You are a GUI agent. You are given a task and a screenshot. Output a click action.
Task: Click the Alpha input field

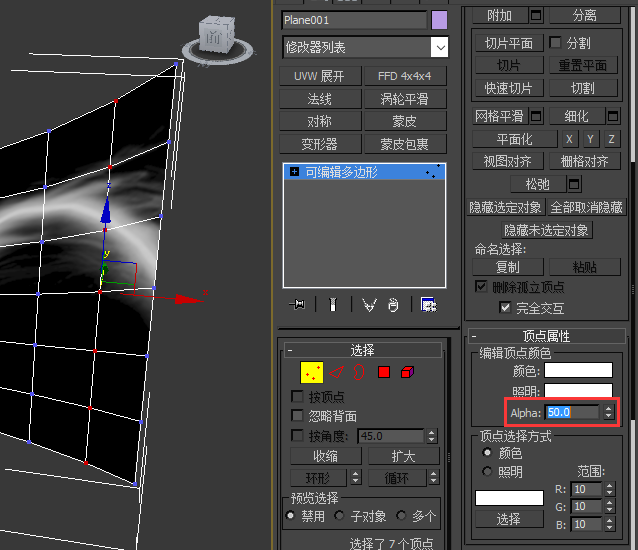pos(572,412)
